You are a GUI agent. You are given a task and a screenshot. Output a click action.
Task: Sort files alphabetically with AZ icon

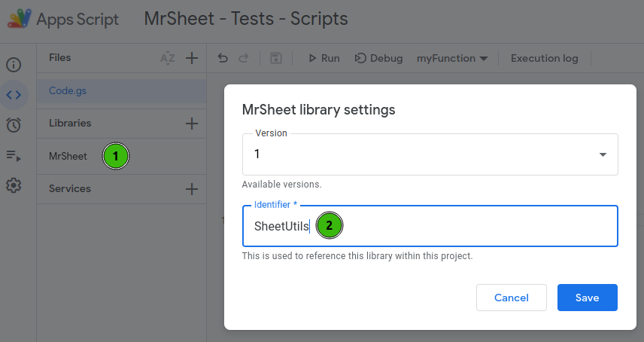pyautogui.click(x=168, y=58)
